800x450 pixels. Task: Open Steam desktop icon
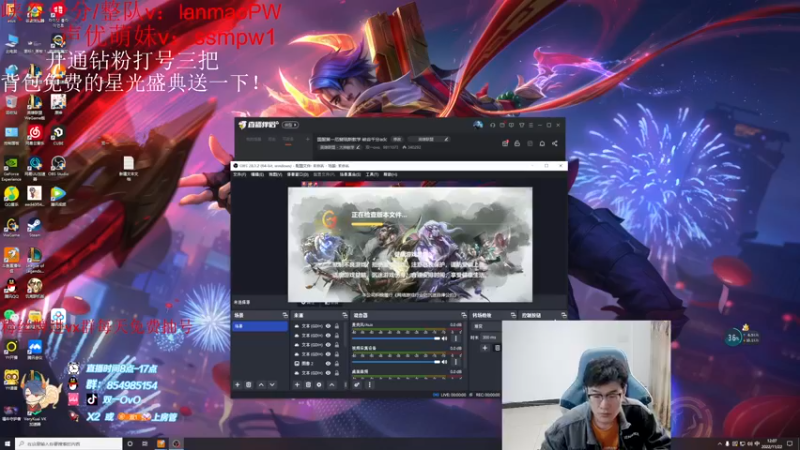click(x=34, y=227)
